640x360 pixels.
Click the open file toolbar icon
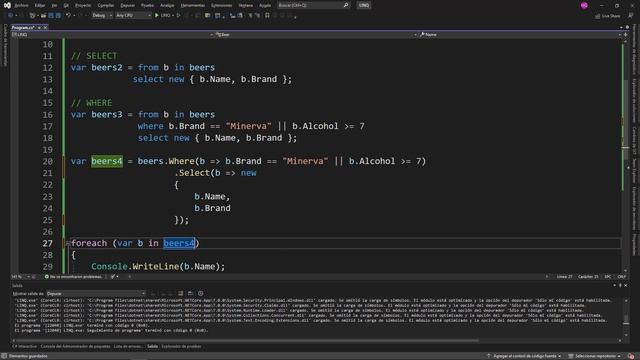click(x=43, y=16)
